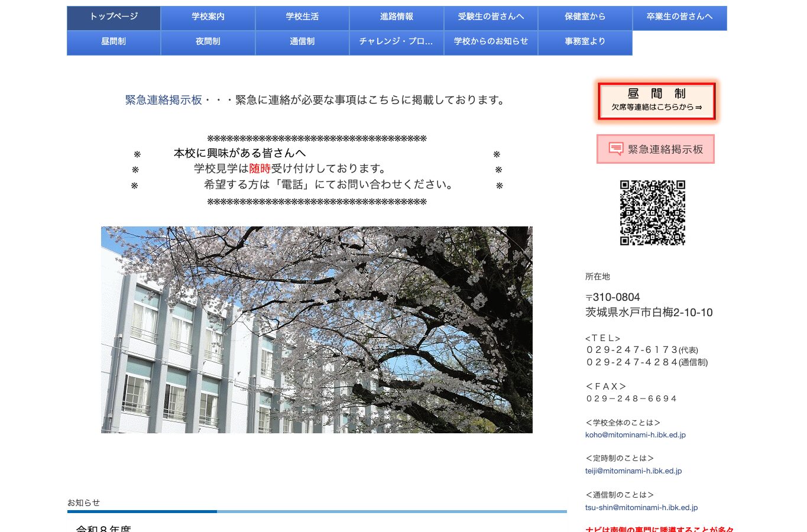Select the 昼間制 navigation item
Screen dimensions: 807x532
[114, 43]
